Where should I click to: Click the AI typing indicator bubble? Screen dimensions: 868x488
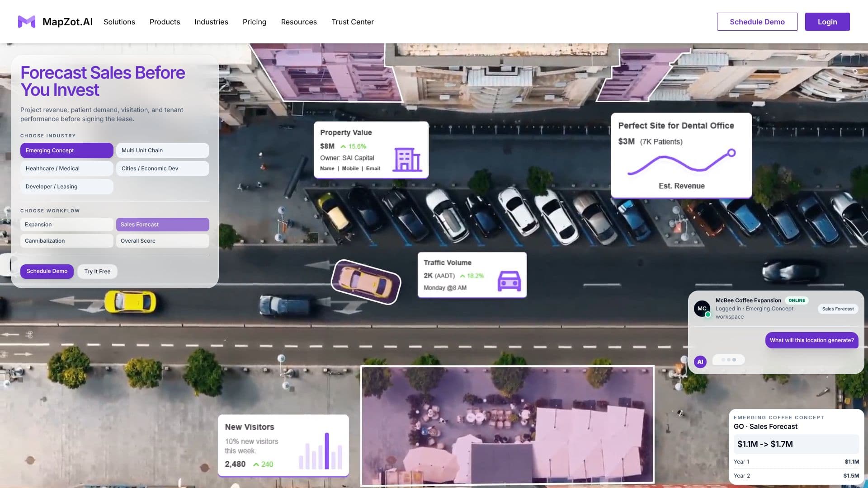point(728,360)
